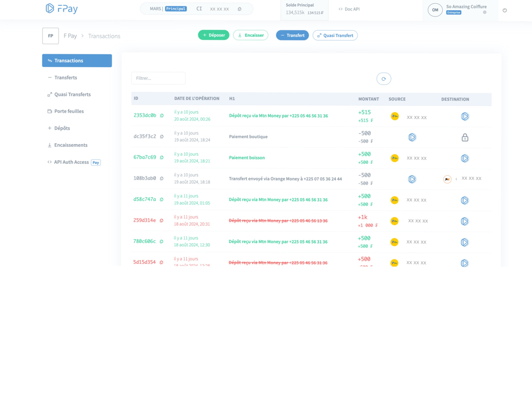The image size is (532, 399).
Task: Open API Auth Access in sidebar
Action: click(74, 162)
